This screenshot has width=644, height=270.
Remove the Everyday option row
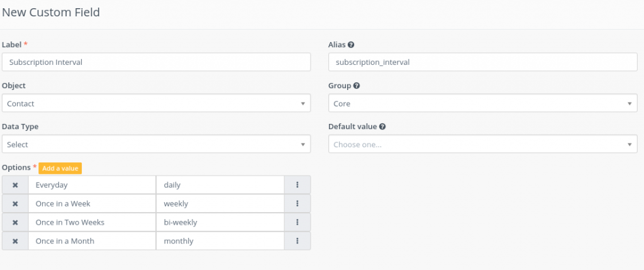(15, 185)
